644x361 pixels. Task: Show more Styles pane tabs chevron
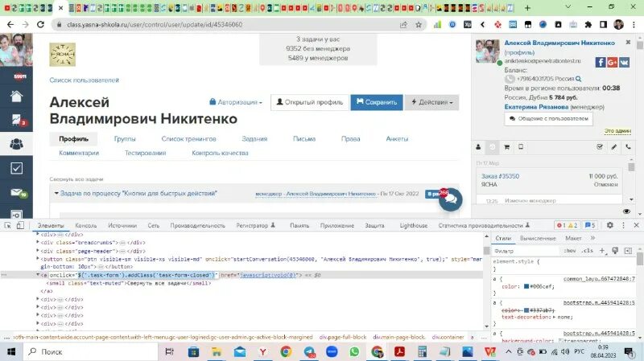click(x=592, y=238)
